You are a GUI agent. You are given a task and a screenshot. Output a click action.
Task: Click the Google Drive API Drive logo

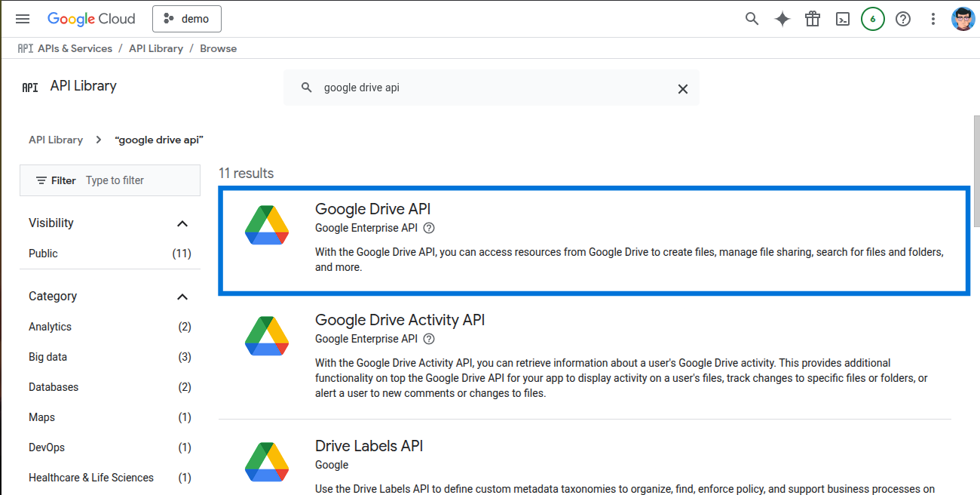(267, 225)
